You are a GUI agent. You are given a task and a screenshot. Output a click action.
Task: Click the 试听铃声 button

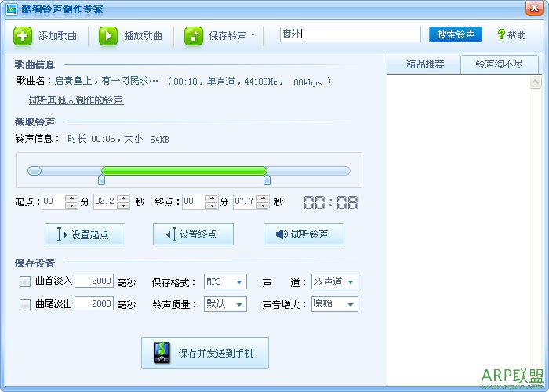(304, 234)
